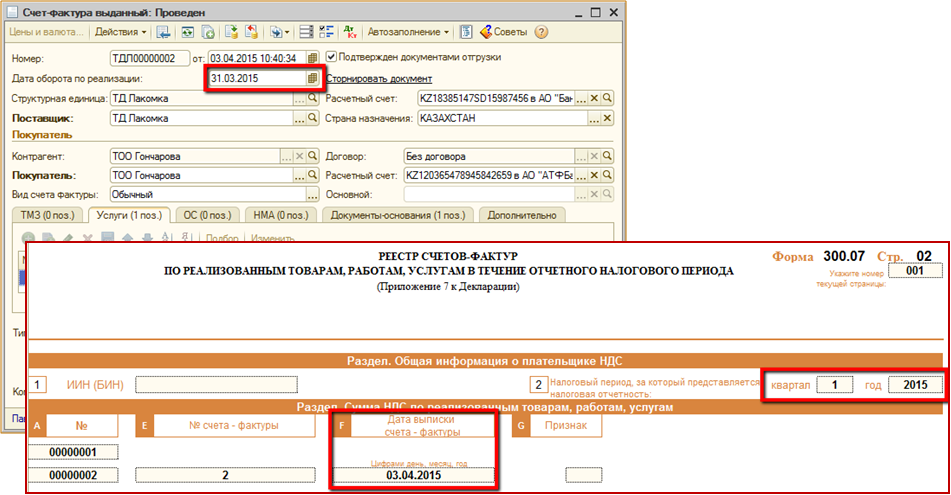
Task: Clear the top Расчетный счет with X icon
Action: point(593,99)
